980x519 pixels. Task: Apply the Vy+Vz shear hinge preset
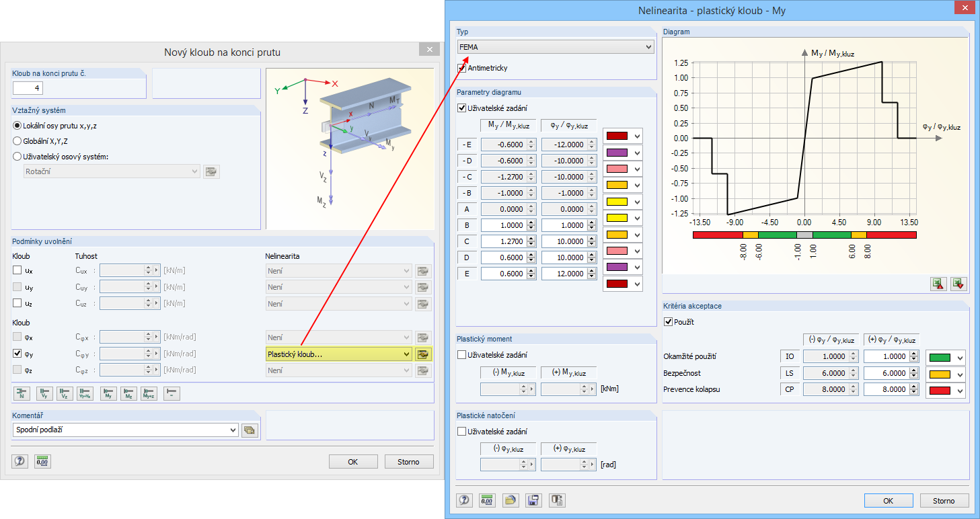tap(85, 394)
